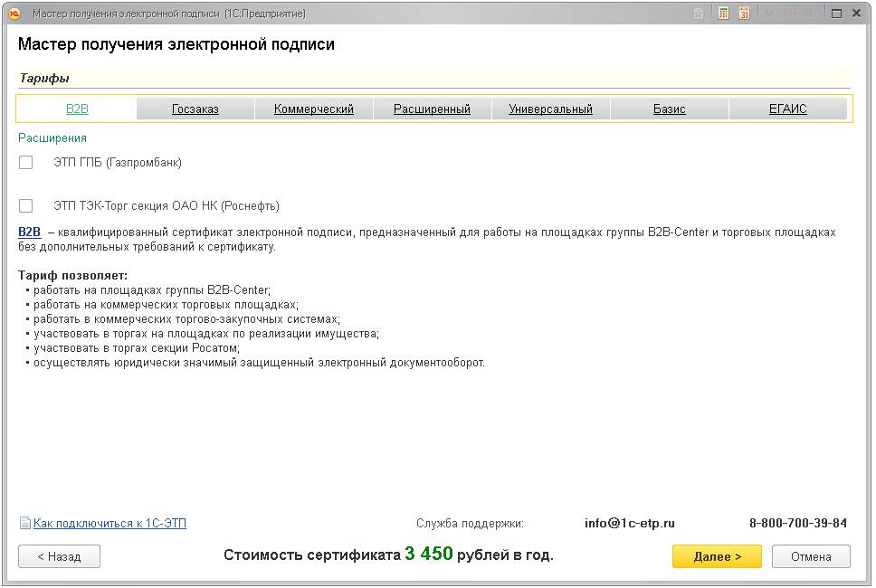Click the 1C application logo icon
The width and height of the screenshot is (876, 588).
click(14, 14)
